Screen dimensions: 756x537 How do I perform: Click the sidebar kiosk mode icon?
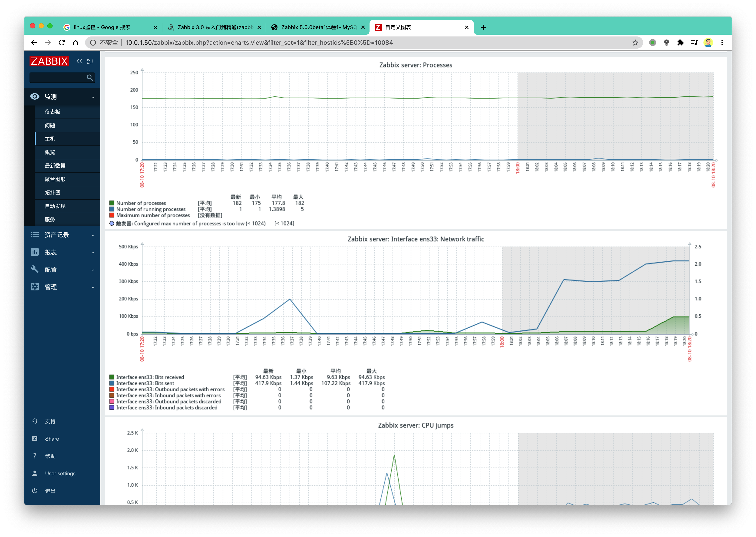coord(90,61)
